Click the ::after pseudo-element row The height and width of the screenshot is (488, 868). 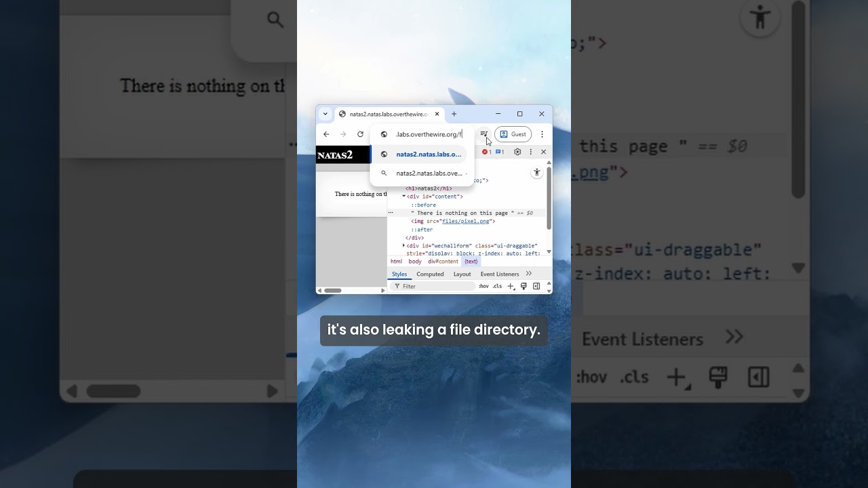coord(421,230)
